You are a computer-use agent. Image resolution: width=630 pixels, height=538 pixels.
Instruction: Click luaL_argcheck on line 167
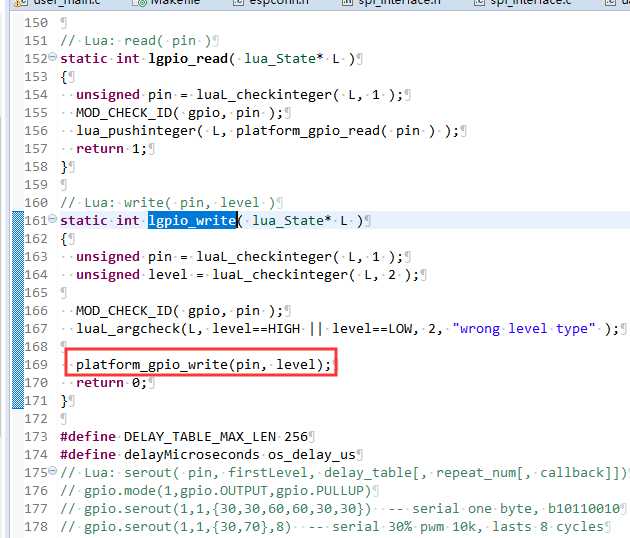[x=128, y=329]
